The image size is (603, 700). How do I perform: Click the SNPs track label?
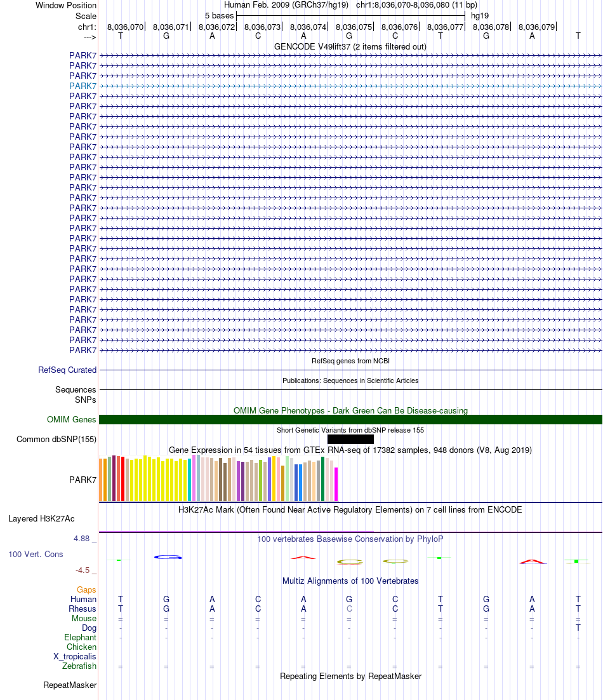pos(85,400)
